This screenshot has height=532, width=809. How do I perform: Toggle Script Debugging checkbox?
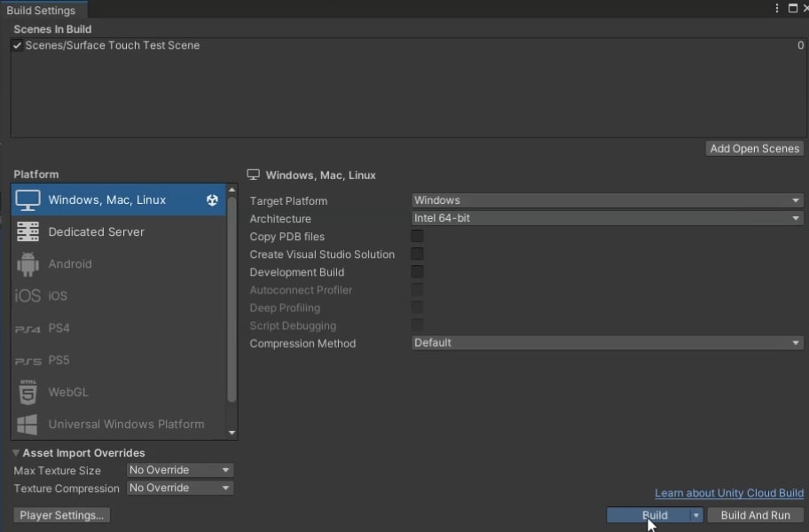[417, 325]
